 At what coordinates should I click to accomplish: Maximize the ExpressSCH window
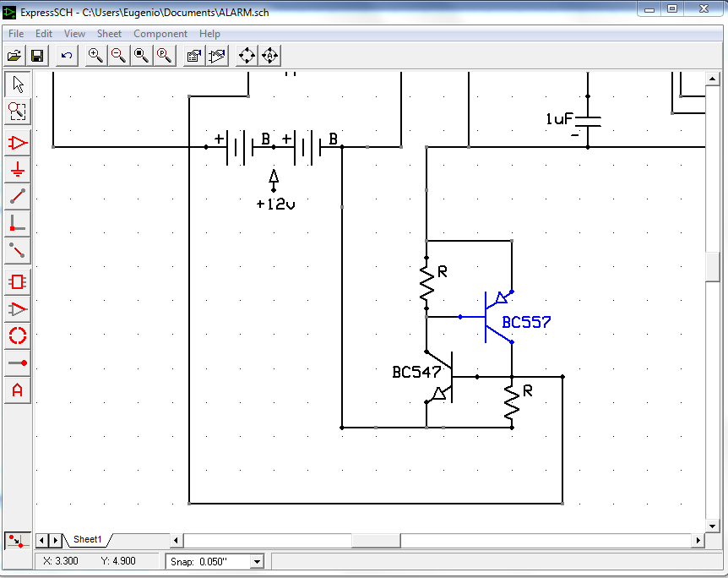(x=671, y=8)
